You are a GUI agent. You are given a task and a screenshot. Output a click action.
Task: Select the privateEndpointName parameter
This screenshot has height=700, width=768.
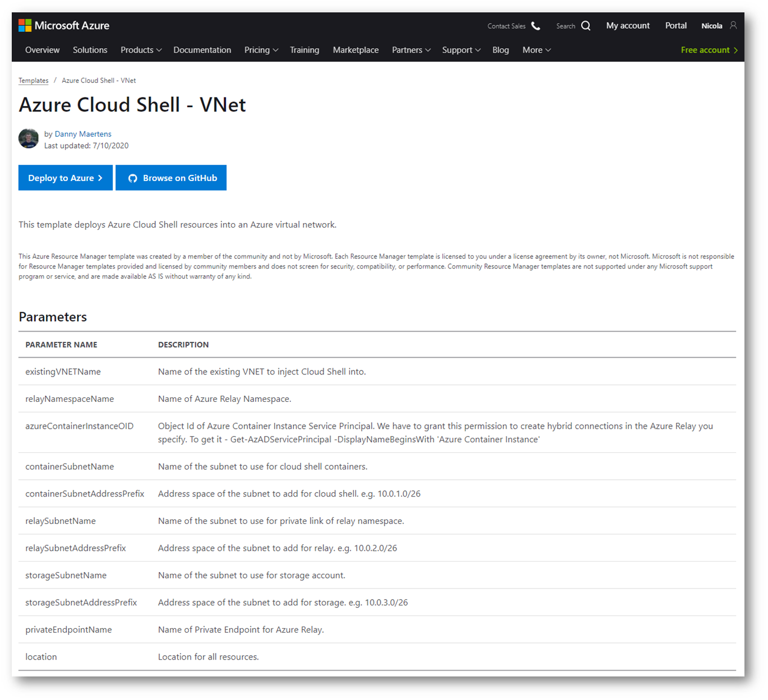pyautogui.click(x=68, y=630)
